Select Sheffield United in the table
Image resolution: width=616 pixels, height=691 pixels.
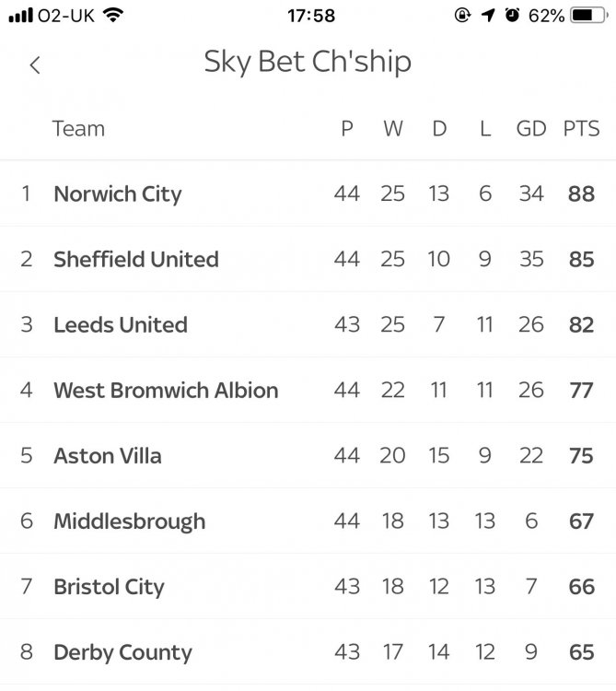pyautogui.click(x=136, y=259)
